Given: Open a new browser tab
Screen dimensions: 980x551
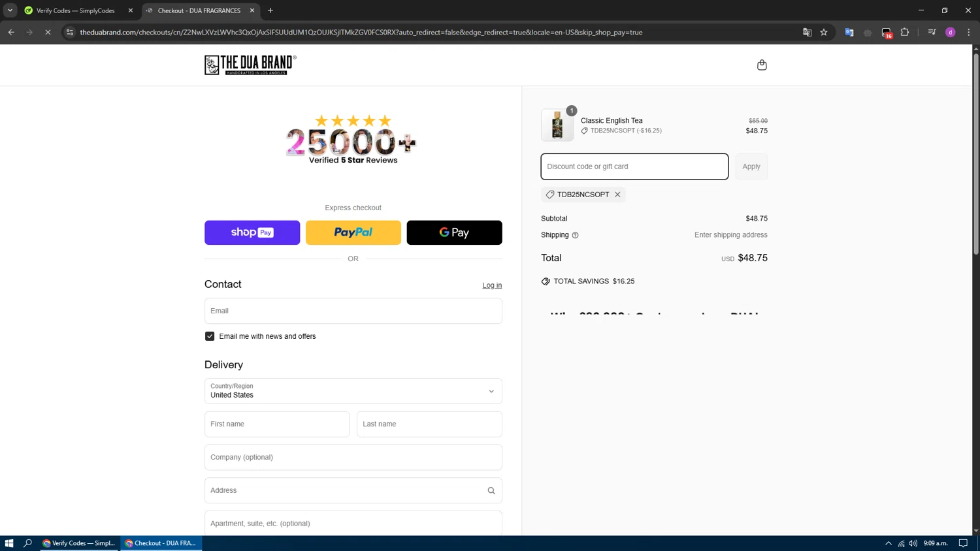Looking at the screenshot, I should coord(270,10).
